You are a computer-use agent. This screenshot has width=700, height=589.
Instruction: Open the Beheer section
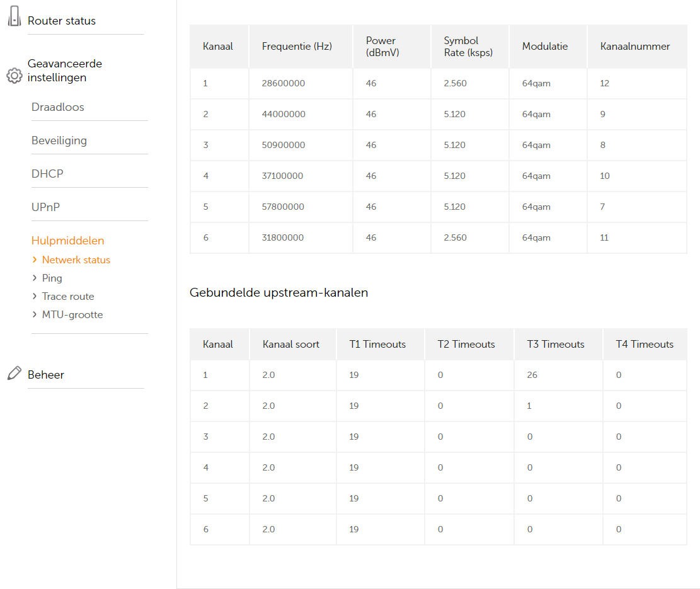(46, 375)
